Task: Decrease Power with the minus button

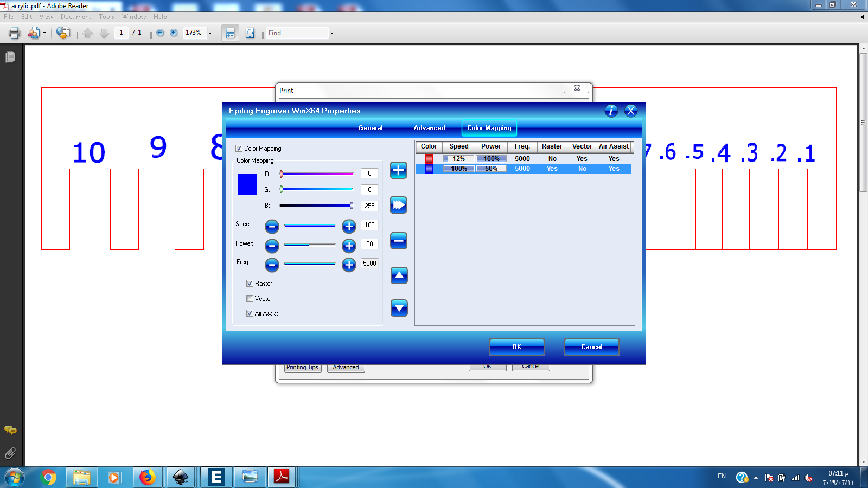Action: [x=272, y=246]
